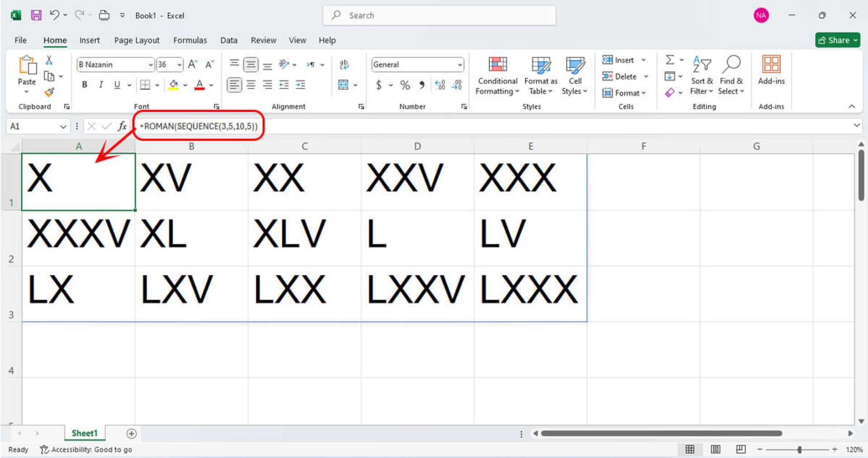Switch to the Sheet1 worksheet tab

85,433
